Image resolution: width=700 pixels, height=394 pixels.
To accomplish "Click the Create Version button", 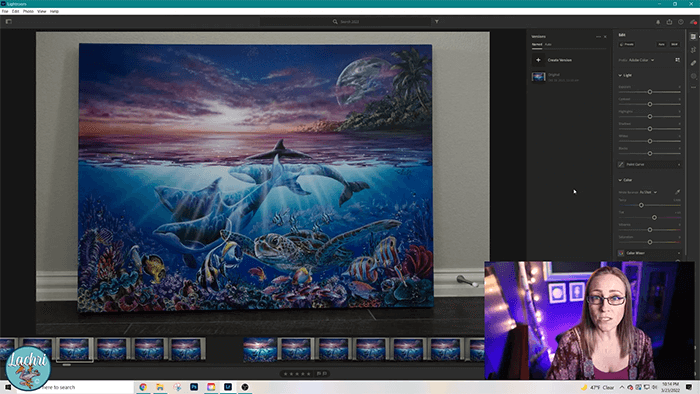I will 560,60.
